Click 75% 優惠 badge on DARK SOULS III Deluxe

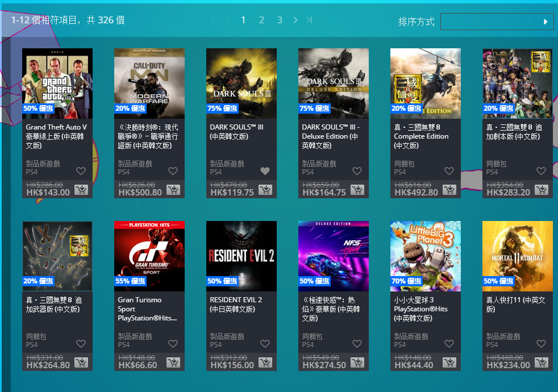tap(314, 109)
